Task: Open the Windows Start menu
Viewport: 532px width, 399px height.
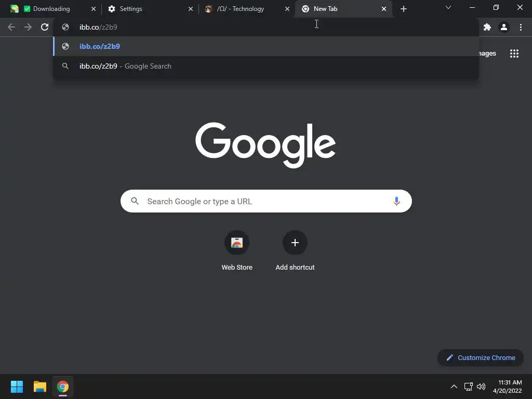Action: point(17,387)
